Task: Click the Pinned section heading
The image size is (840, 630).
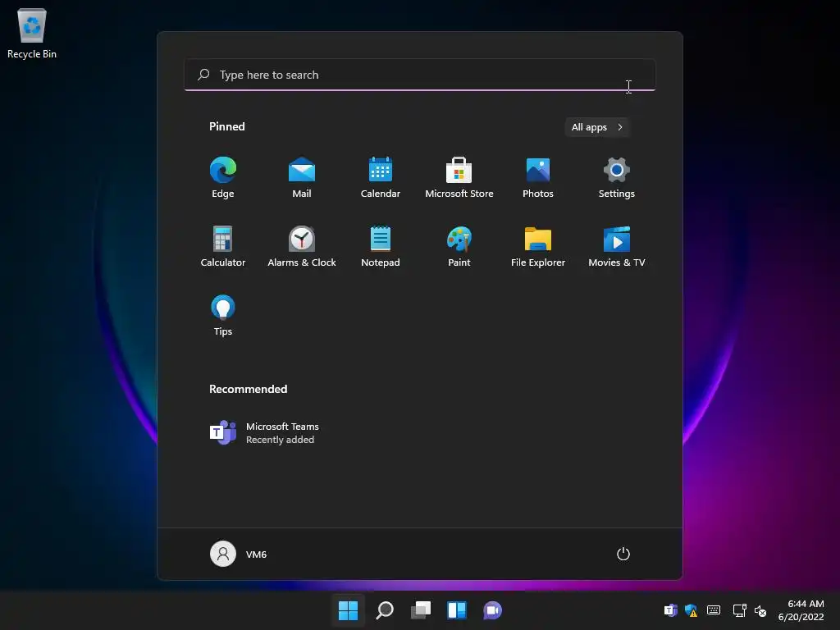Action: [x=226, y=126]
